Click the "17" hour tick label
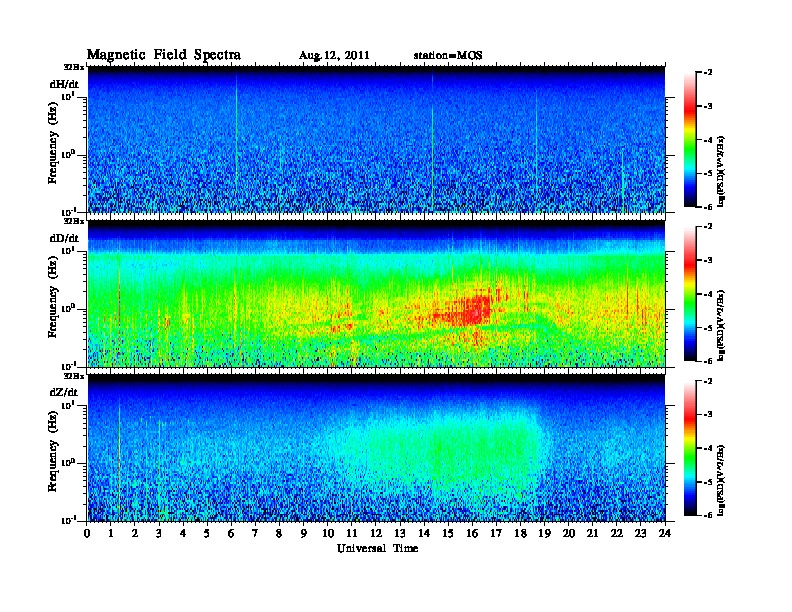 [497, 533]
